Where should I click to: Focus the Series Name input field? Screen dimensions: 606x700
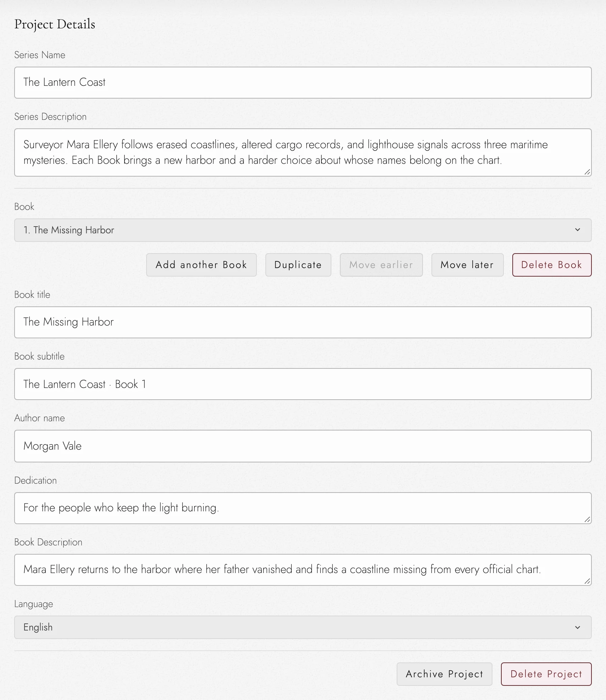[303, 83]
